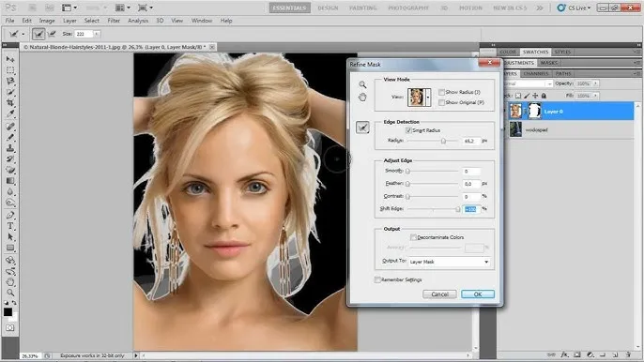Select the Eraser tool
The width and height of the screenshot is (644, 362).
10,170
